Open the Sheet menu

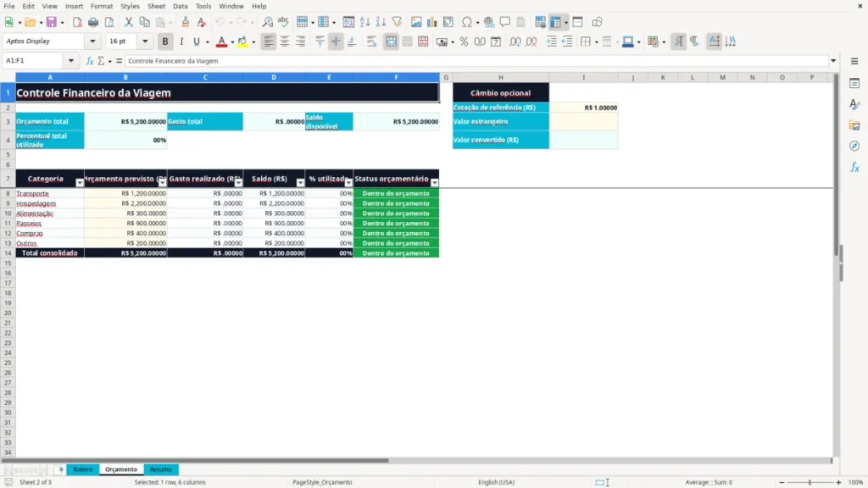coord(156,6)
